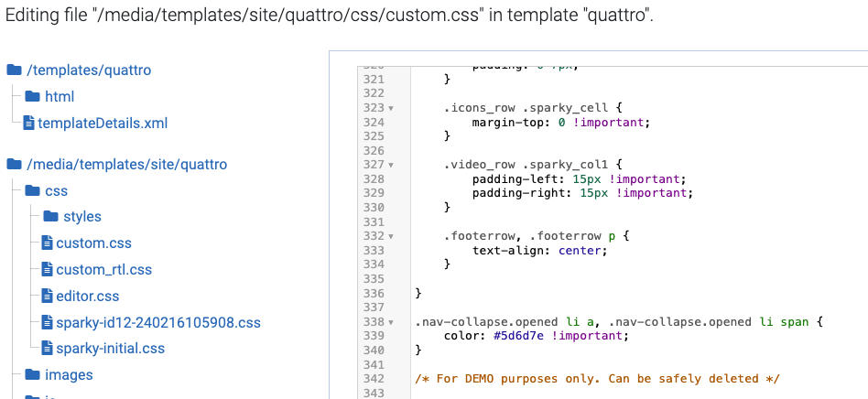Image resolution: width=868 pixels, height=399 pixels.
Task: Open templateDetails.xml in the editor
Action: 102,123
